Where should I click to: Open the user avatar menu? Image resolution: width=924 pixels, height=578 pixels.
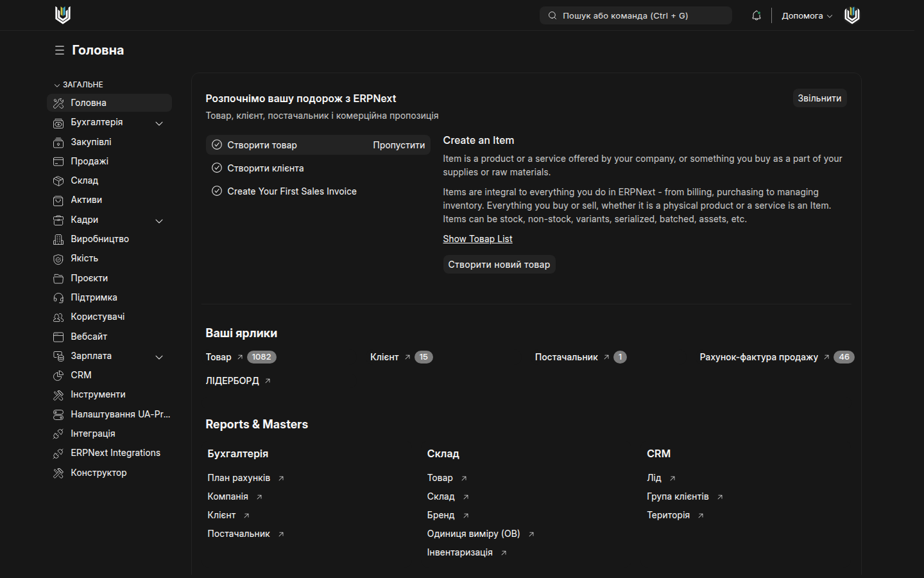point(852,15)
